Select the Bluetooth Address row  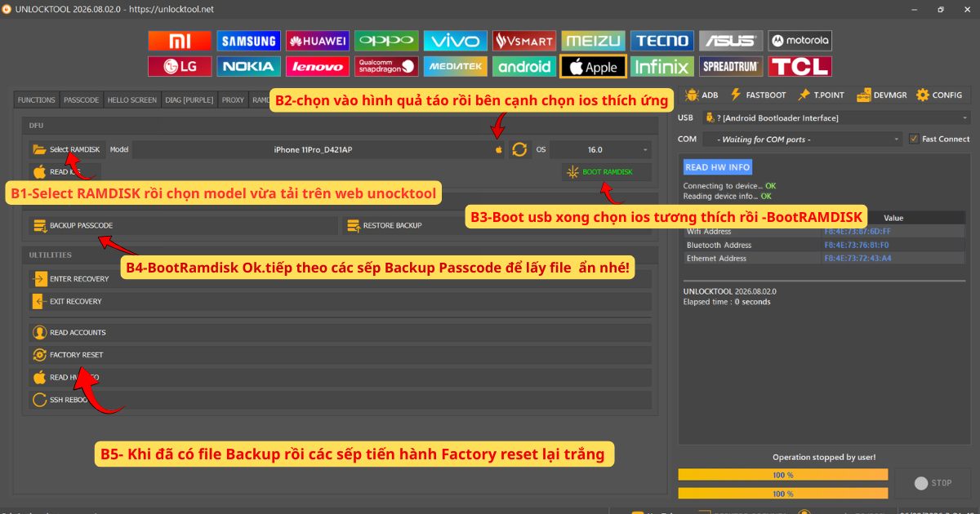tap(824, 245)
